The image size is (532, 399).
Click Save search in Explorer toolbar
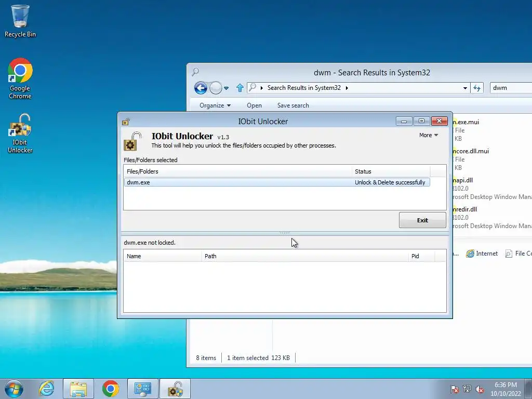coord(293,105)
